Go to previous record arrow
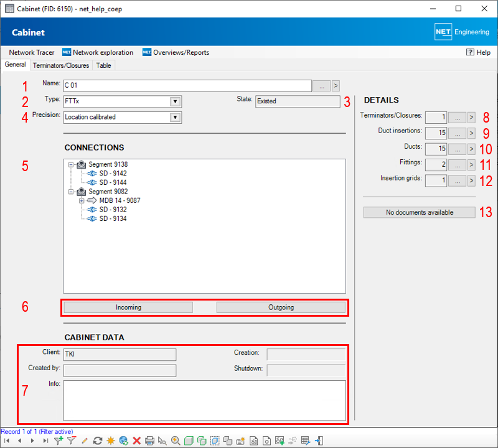 [20, 441]
